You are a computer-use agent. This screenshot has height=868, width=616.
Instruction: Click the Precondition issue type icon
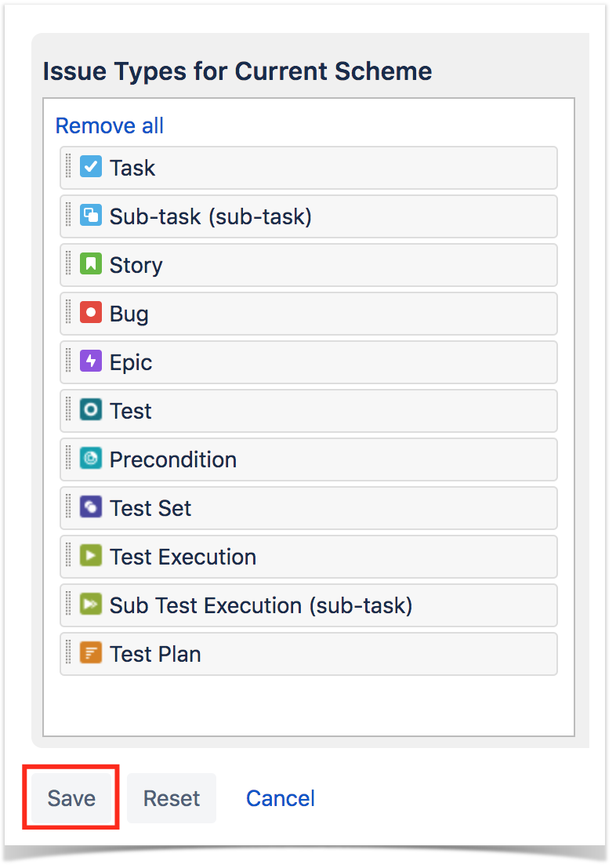point(91,459)
